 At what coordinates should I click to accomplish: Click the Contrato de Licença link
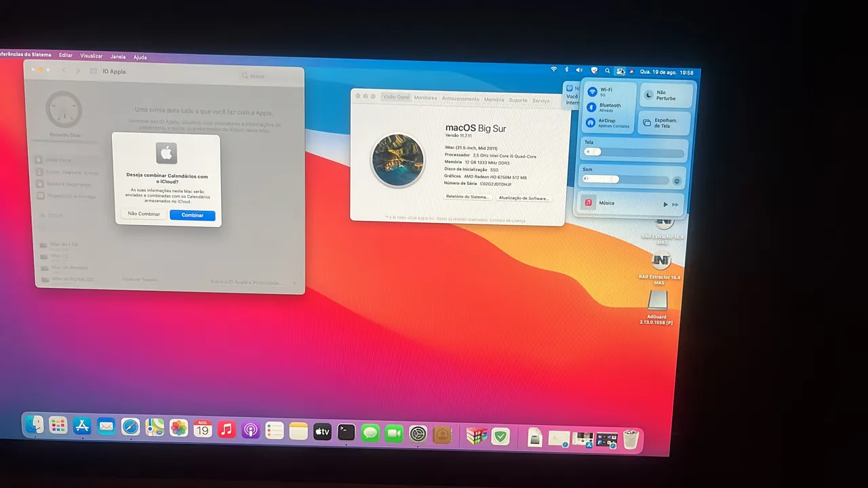pos(507,220)
